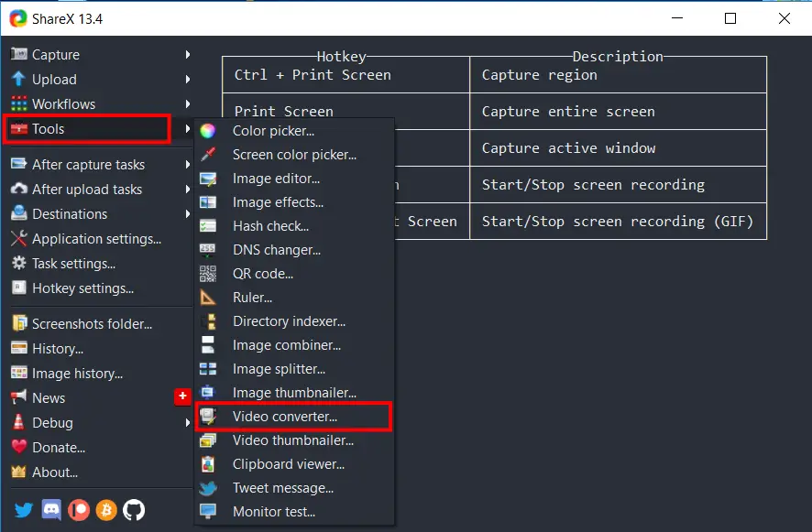
Task: Open Application settings...
Action: point(101,239)
